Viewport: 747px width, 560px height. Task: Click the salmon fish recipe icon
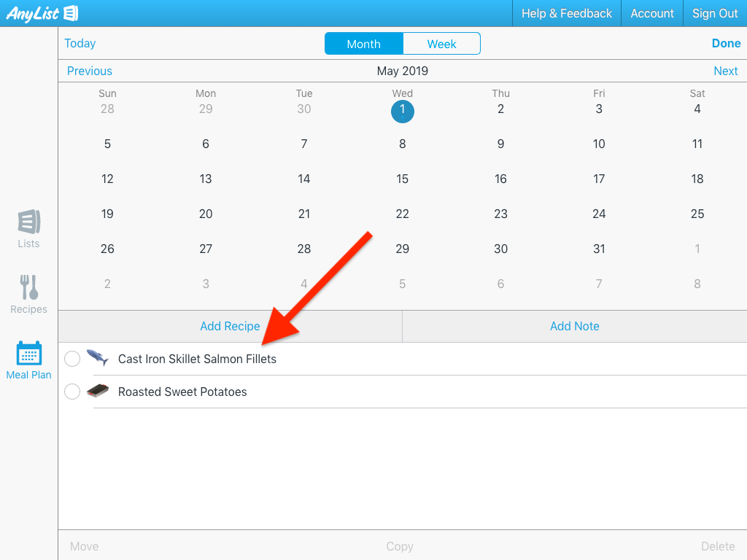click(x=97, y=358)
